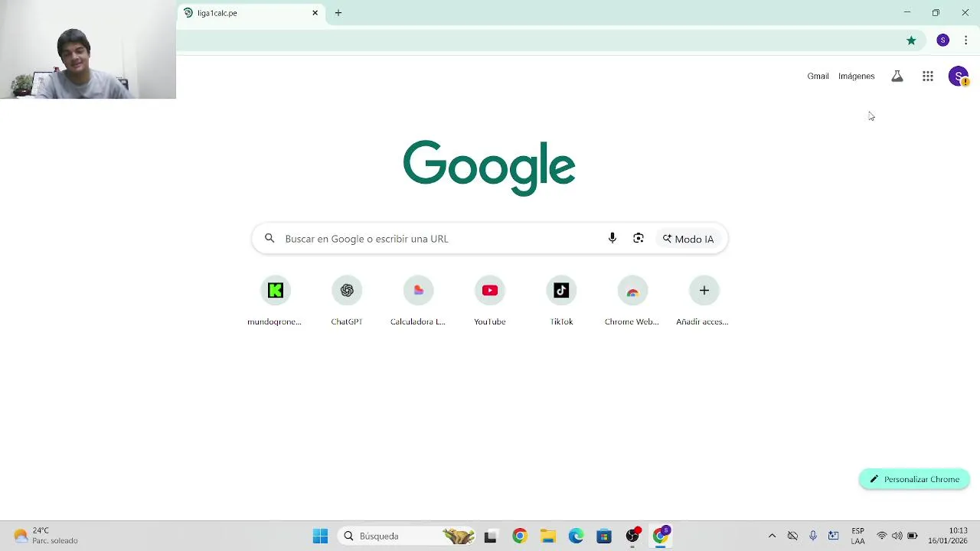Open the Chrome profile icon in the toolbar
The height and width of the screenshot is (551, 980).
pyautogui.click(x=943, y=41)
